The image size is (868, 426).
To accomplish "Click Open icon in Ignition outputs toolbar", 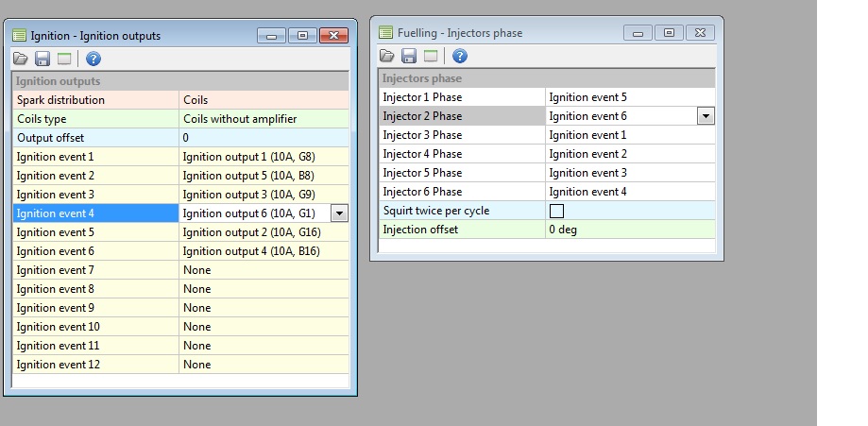I will [21, 59].
